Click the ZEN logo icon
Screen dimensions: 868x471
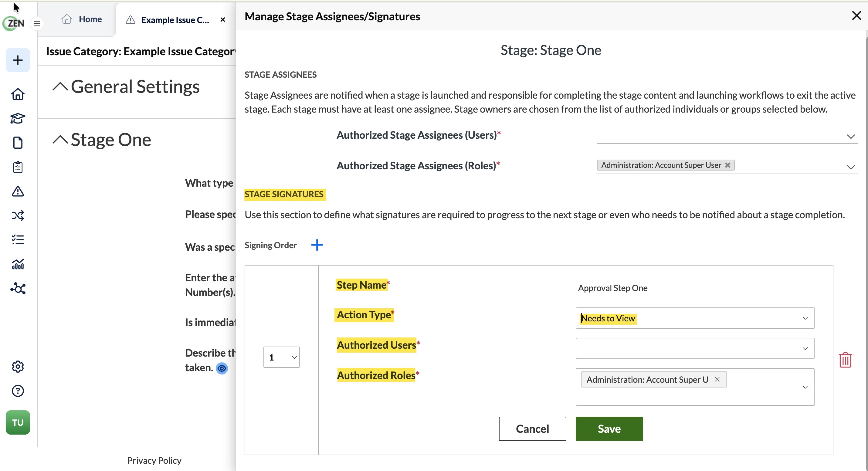[x=14, y=23]
